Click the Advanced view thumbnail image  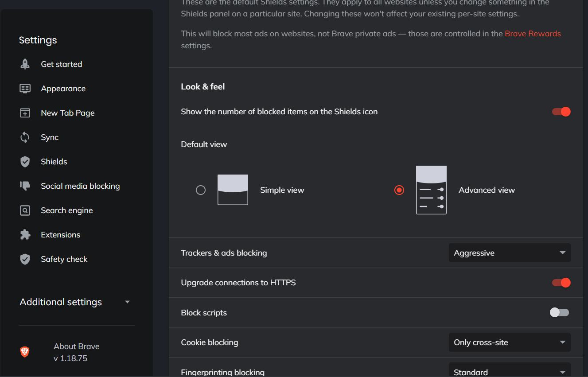pos(431,190)
